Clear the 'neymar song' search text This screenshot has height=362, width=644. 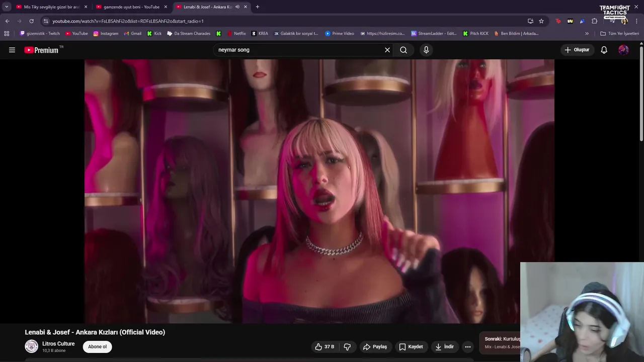pos(387,50)
